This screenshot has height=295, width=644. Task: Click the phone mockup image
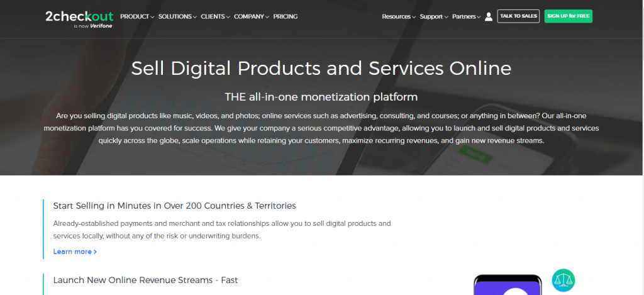click(x=508, y=285)
